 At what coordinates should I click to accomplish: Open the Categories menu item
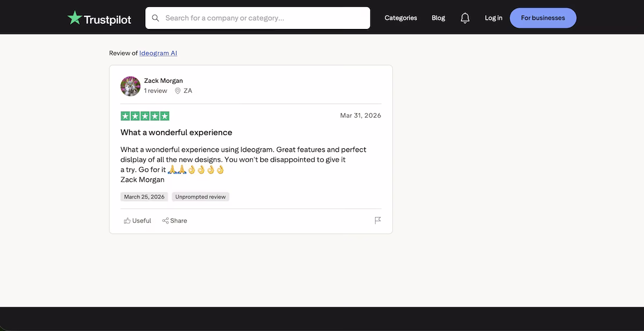click(x=401, y=18)
